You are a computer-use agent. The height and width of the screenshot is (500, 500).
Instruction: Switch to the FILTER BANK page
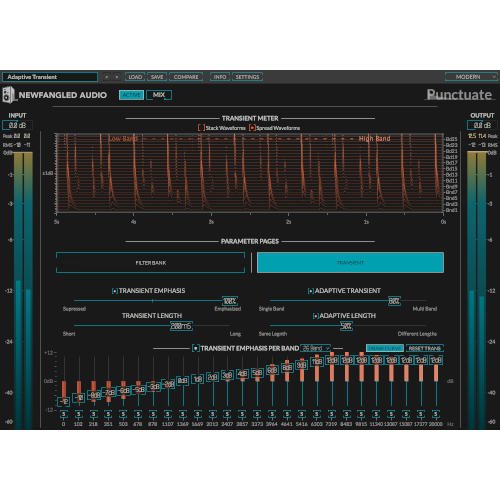pyautogui.click(x=151, y=263)
